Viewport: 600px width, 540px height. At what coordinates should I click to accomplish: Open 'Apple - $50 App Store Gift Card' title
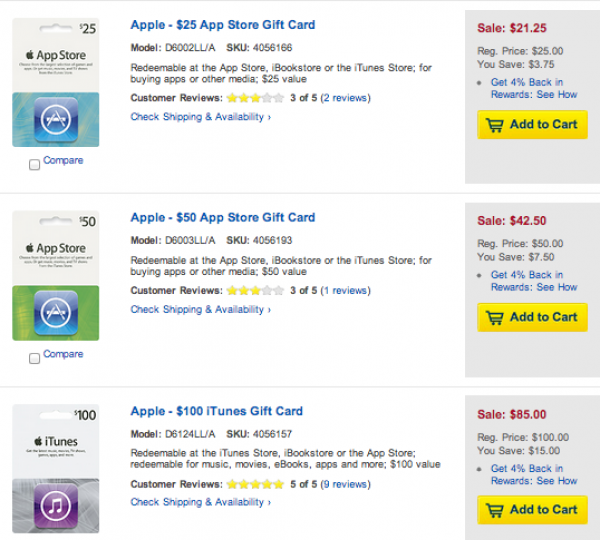(222, 217)
